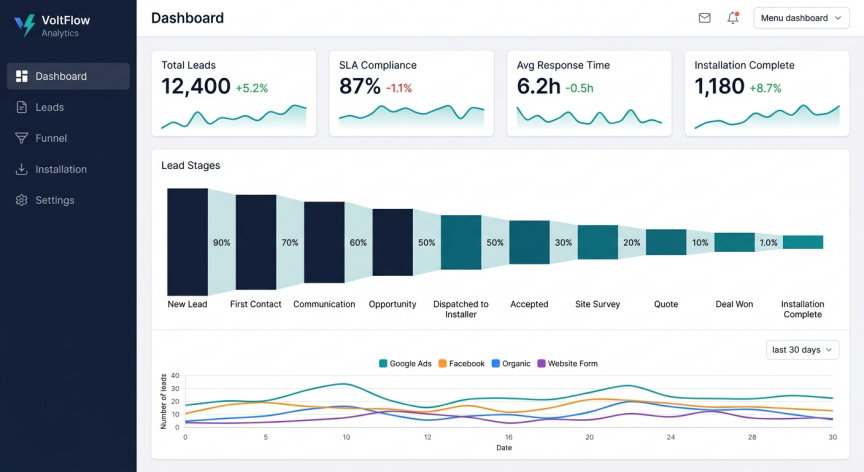Click the First Contact funnel bar
Screen dimensions: 864x472
coord(256,242)
